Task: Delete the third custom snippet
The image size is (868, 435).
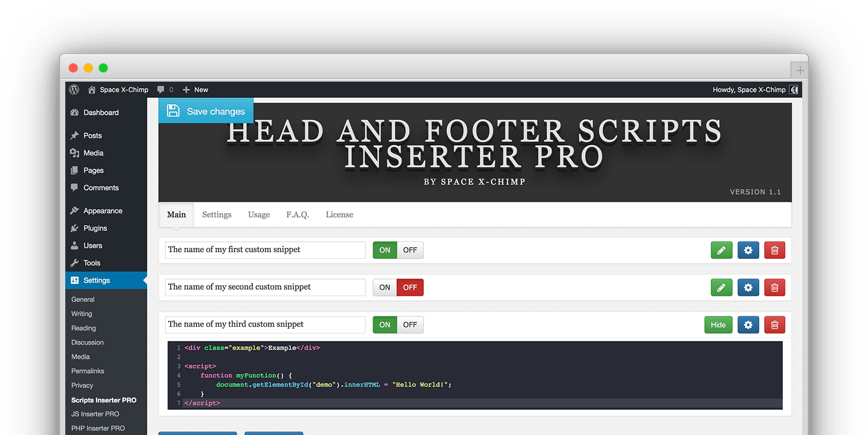Action: 774,325
